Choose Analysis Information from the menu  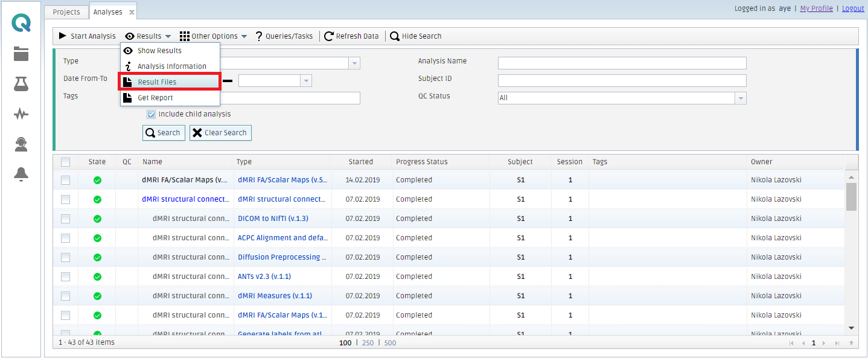coord(170,66)
